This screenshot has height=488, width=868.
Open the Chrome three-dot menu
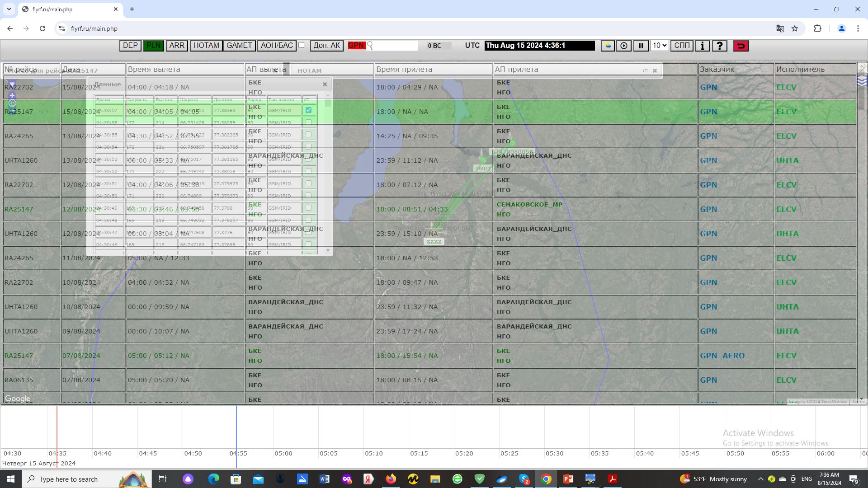[x=858, y=28]
